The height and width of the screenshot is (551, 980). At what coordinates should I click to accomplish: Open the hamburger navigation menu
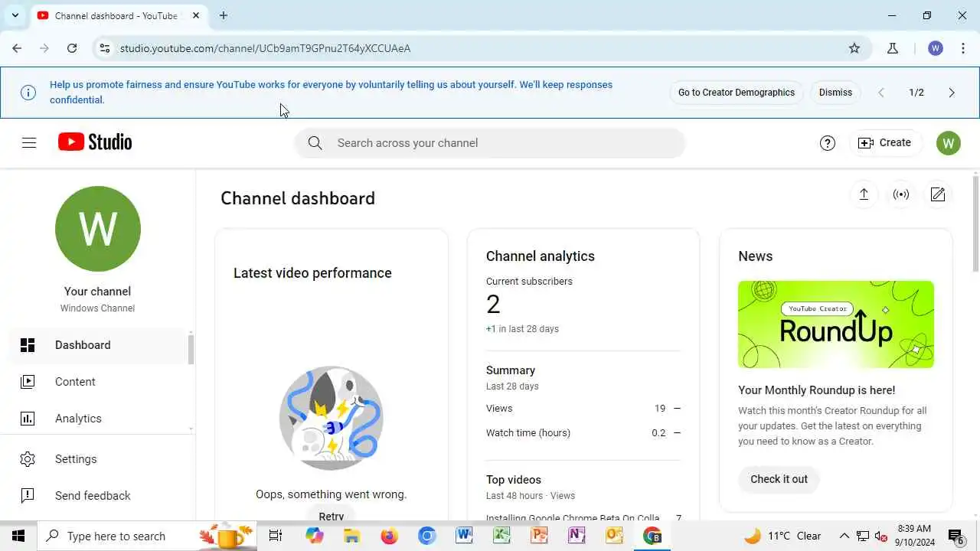click(x=29, y=142)
